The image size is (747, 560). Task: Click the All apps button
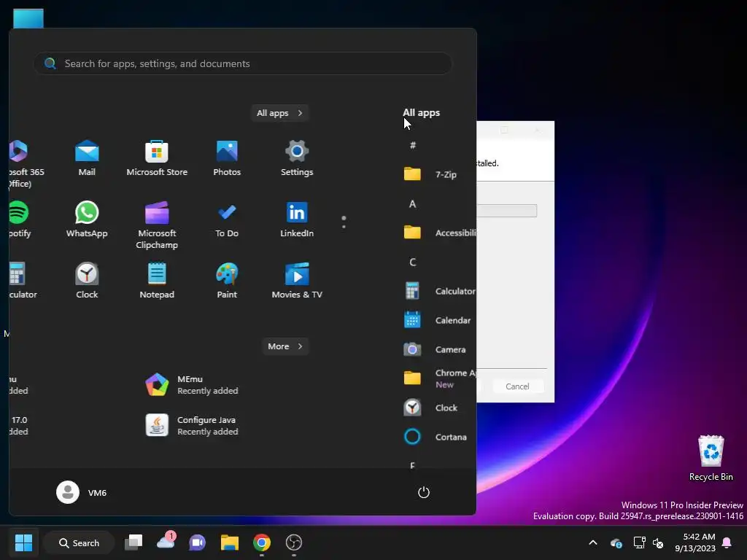coord(279,113)
